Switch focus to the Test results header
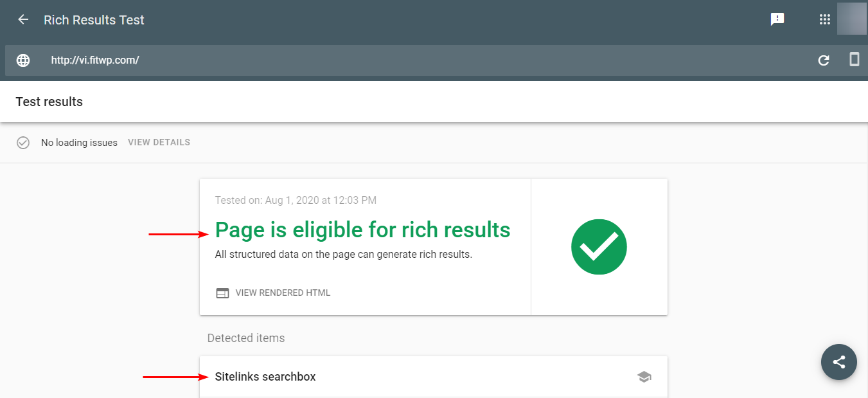The image size is (868, 398). click(49, 101)
